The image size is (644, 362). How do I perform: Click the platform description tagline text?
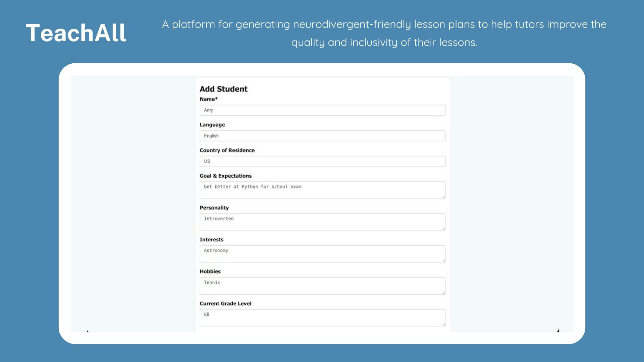coord(384,33)
